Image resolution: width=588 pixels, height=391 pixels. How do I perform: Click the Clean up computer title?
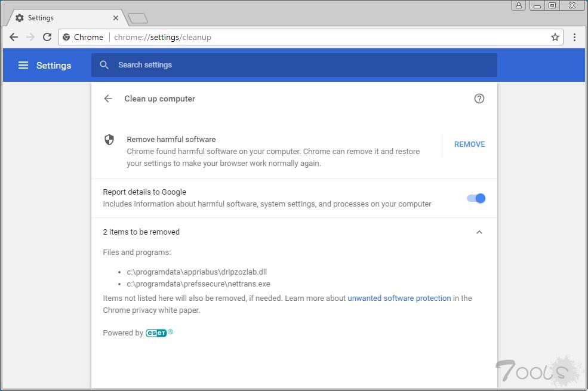point(160,98)
